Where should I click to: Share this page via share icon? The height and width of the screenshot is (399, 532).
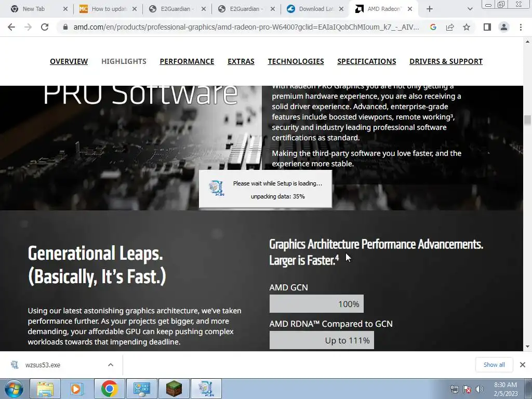450,27
